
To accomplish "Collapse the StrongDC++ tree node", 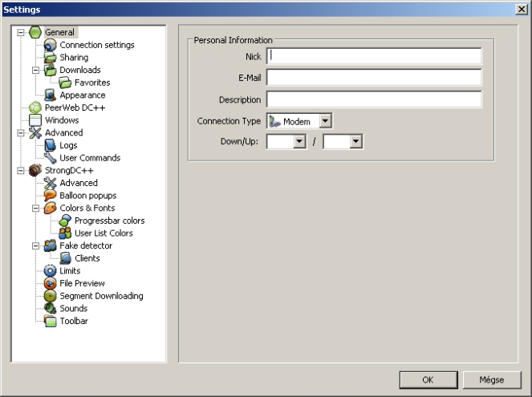I will (21, 171).
